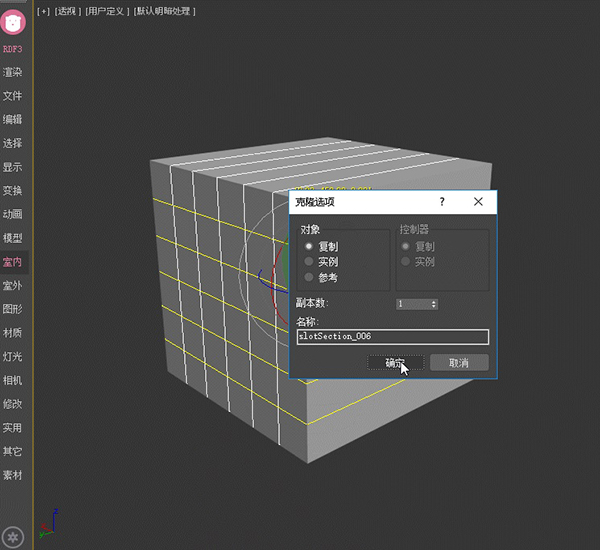Click the question mark help icon

tap(442, 201)
